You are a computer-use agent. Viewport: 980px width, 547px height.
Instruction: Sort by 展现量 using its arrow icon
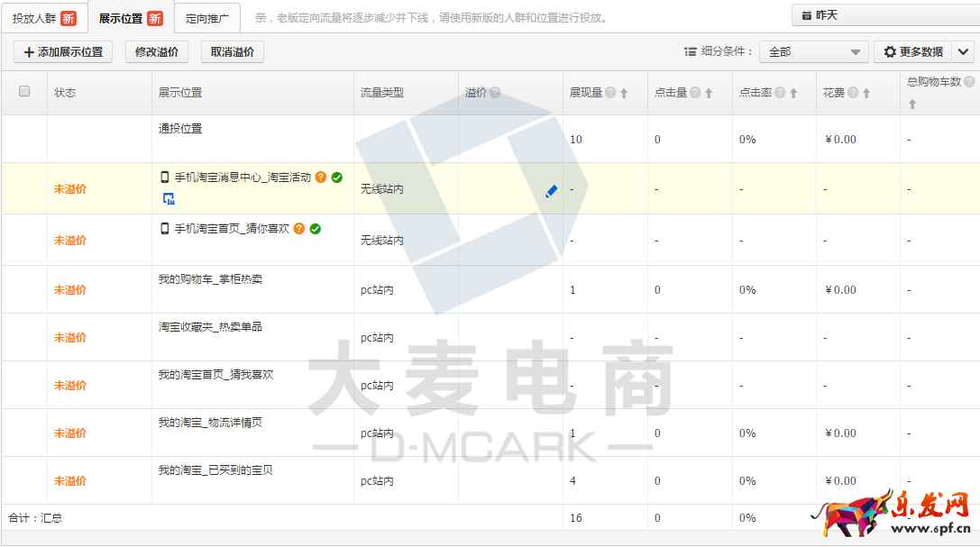tap(624, 93)
